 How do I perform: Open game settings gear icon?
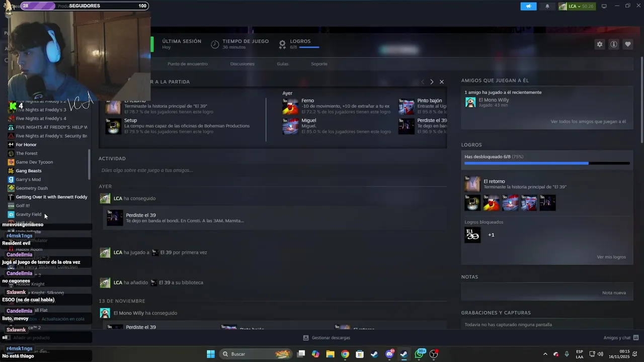599,44
